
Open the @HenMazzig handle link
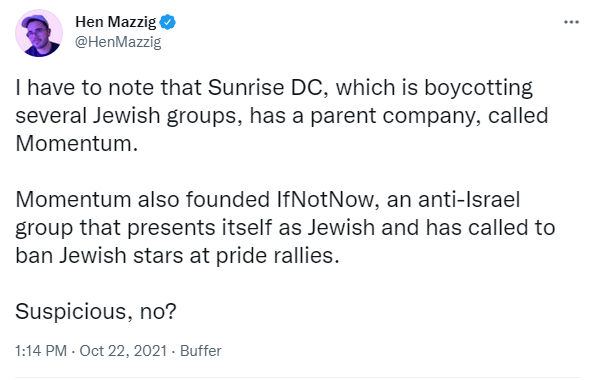point(118,42)
